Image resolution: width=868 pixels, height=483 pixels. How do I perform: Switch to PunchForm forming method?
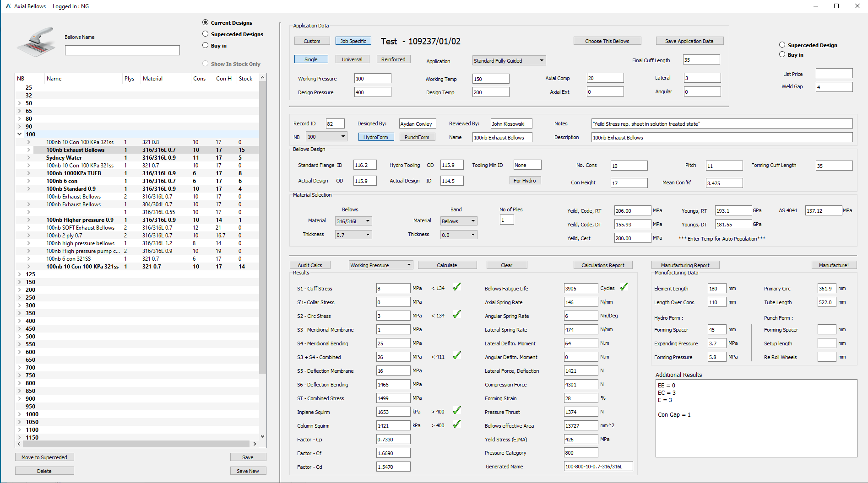point(417,137)
